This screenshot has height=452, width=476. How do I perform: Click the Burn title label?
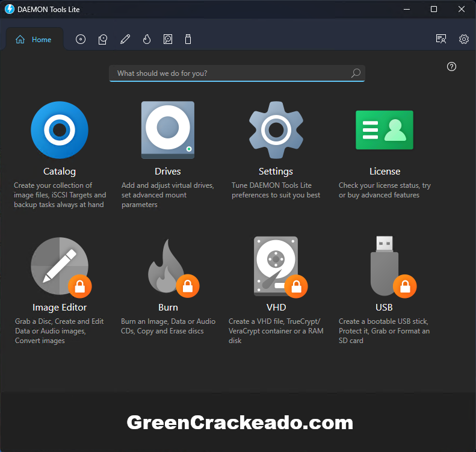(x=168, y=308)
